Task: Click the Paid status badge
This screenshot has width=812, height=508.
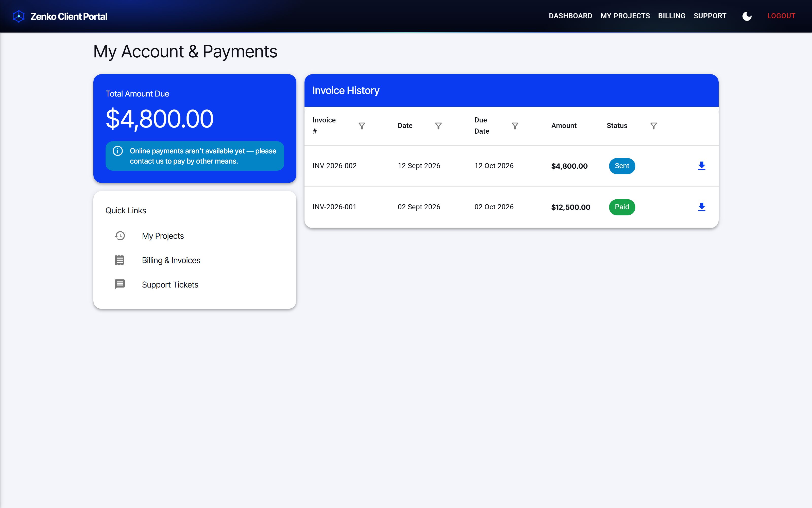Action: [x=622, y=207]
